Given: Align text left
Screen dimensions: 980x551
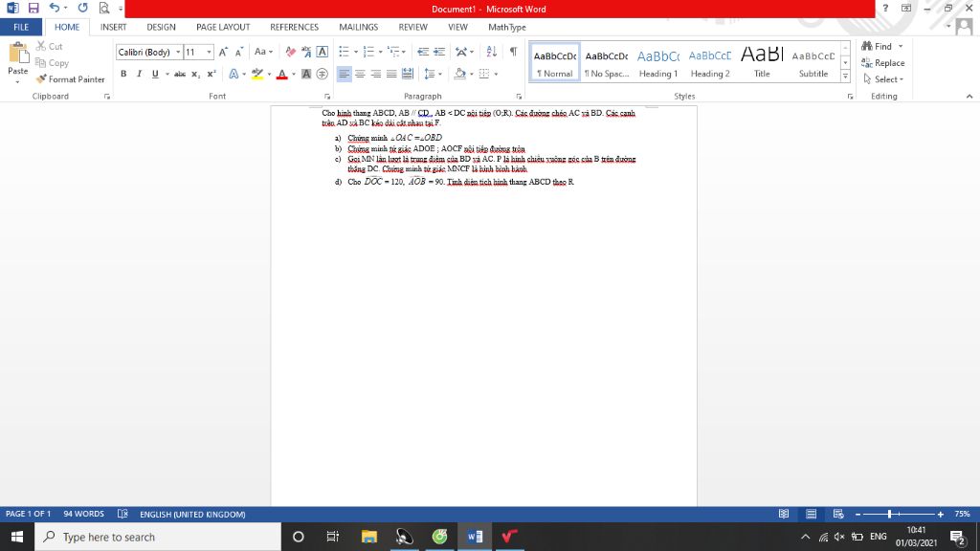Looking at the screenshot, I should [x=344, y=74].
